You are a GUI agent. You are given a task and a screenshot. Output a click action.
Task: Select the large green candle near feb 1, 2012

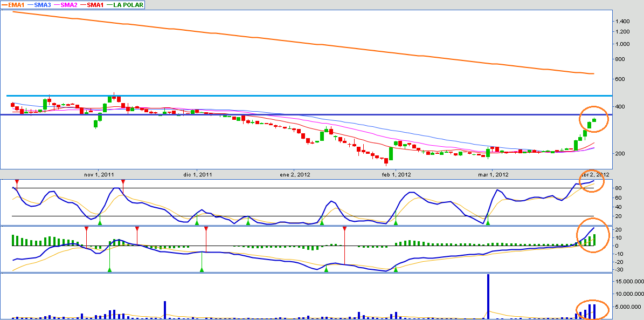pyautogui.click(x=391, y=154)
